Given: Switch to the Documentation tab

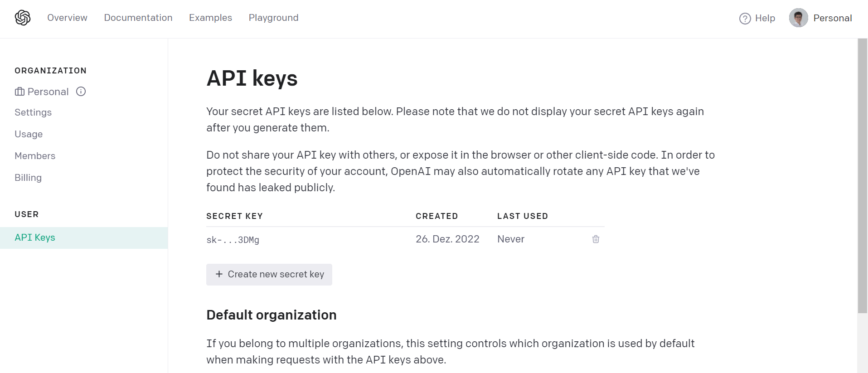Looking at the screenshot, I should [138, 18].
